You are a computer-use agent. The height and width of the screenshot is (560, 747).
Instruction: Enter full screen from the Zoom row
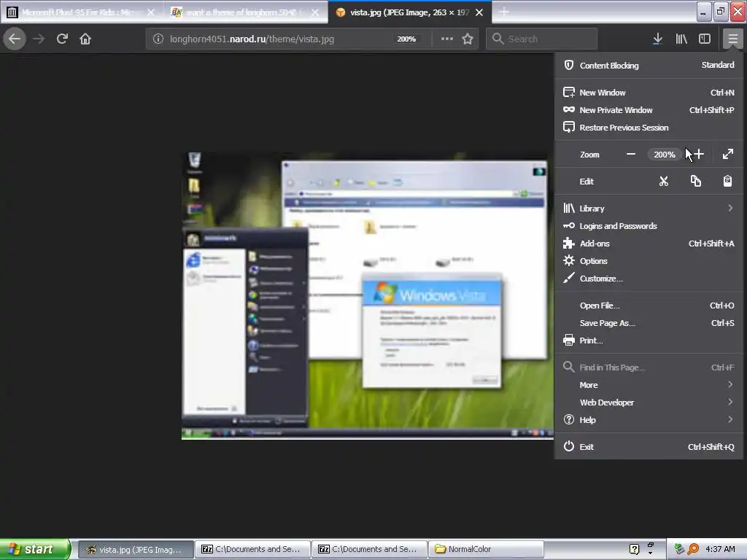point(727,155)
